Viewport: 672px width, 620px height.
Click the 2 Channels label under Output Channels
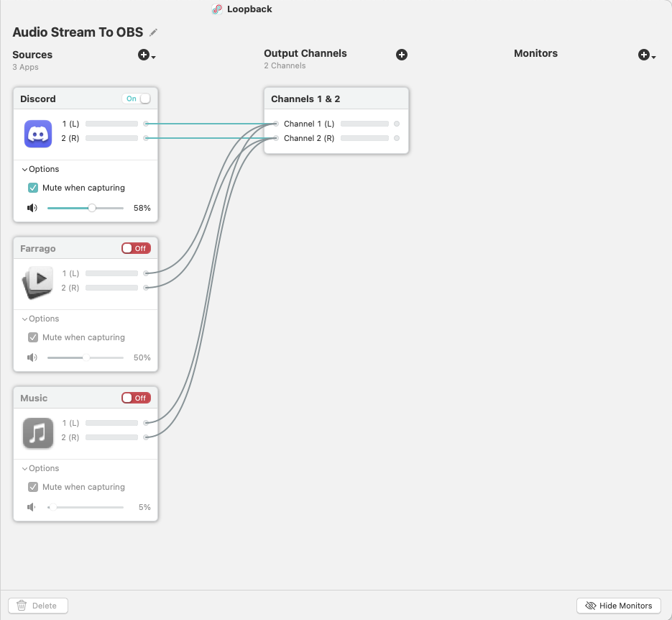[x=285, y=65]
